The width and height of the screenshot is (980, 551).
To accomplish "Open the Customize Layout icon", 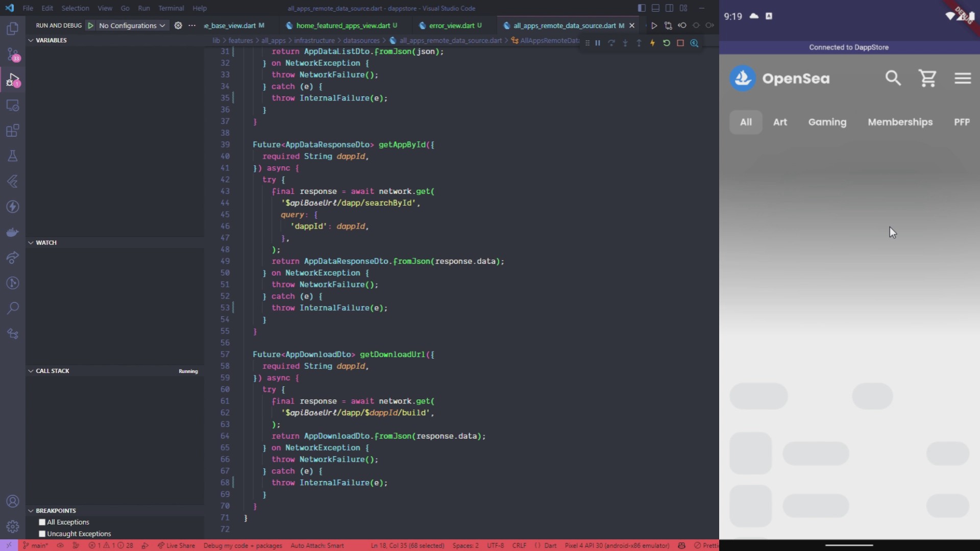I will (x=683, y=8).
